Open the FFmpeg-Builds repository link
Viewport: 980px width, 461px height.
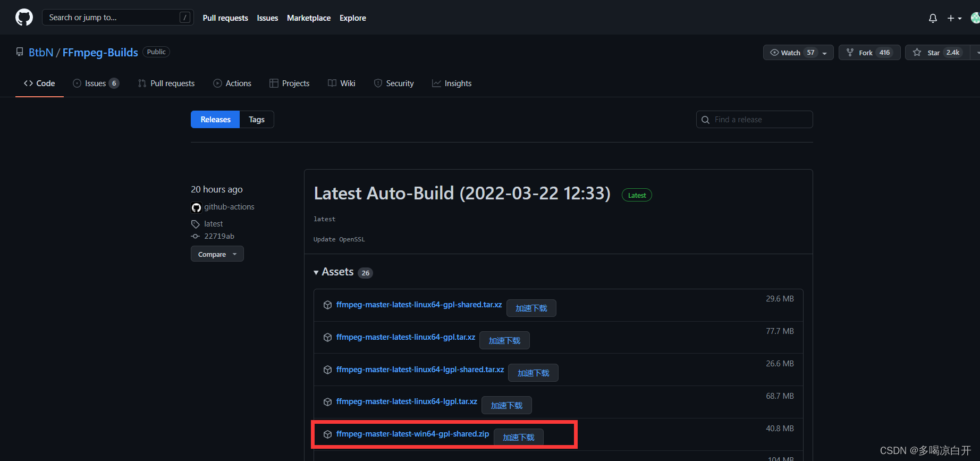click(x=100, y=52)
